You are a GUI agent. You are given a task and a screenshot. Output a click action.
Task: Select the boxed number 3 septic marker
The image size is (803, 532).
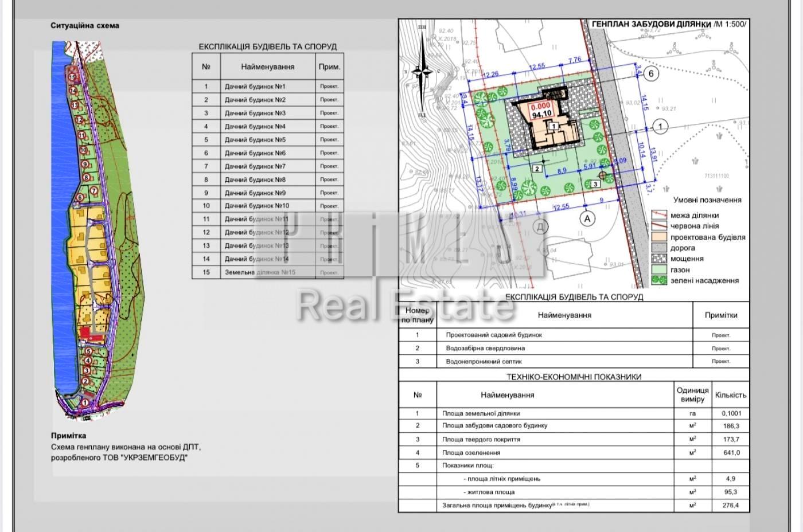point(595,183)
